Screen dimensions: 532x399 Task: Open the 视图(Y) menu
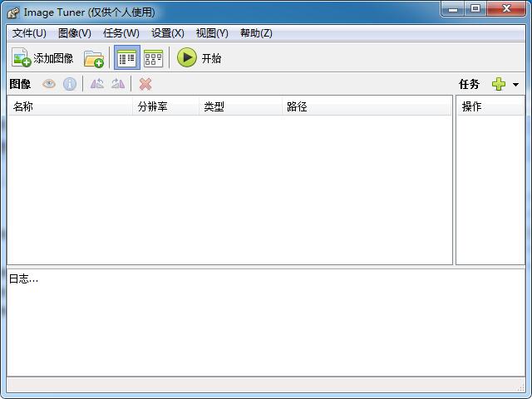click(212, 33)
